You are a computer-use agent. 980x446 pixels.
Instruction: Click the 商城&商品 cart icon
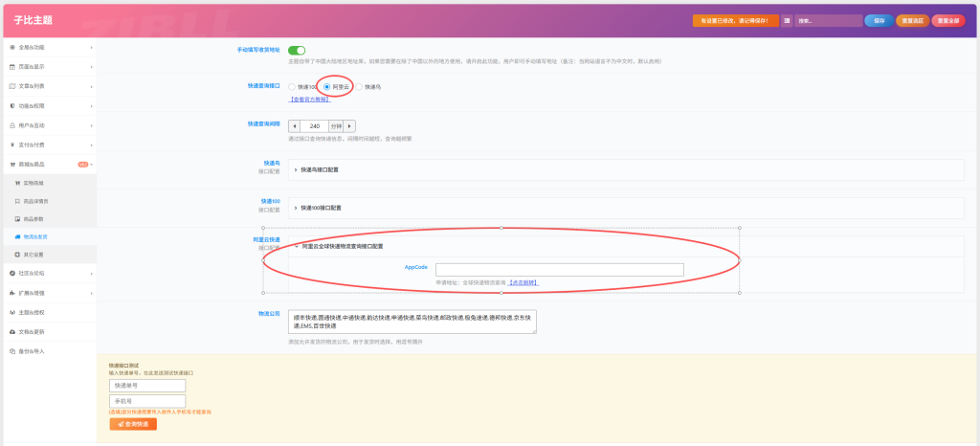click(x=12, y=165)
